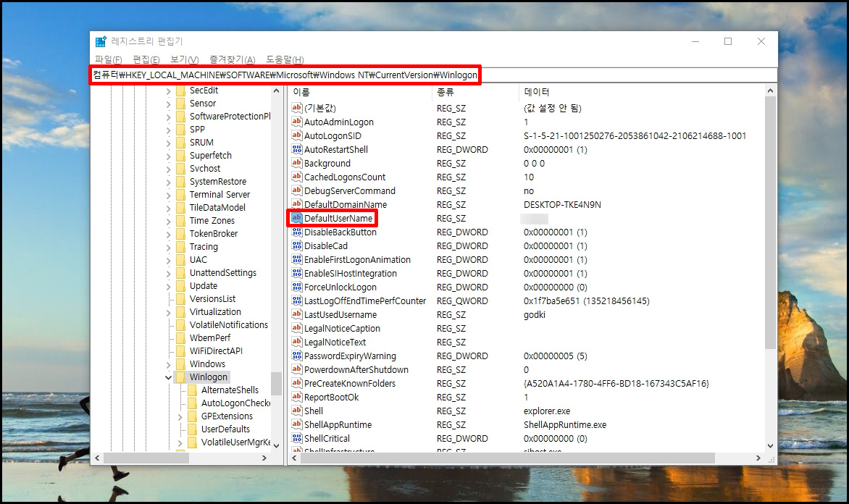Select the LegalNoticeCaption value
Viewport: 849px width, 504px height.
coord(342,328)
